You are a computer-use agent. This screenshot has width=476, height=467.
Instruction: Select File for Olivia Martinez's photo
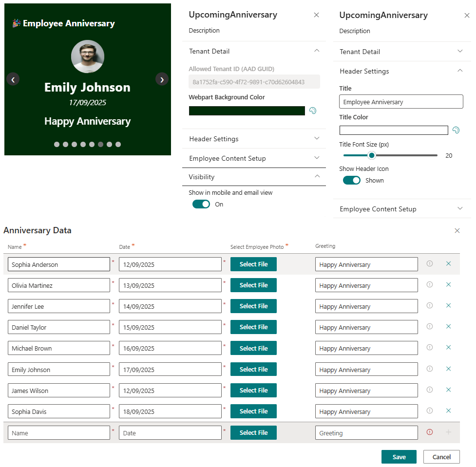click(x=253, y=285)
